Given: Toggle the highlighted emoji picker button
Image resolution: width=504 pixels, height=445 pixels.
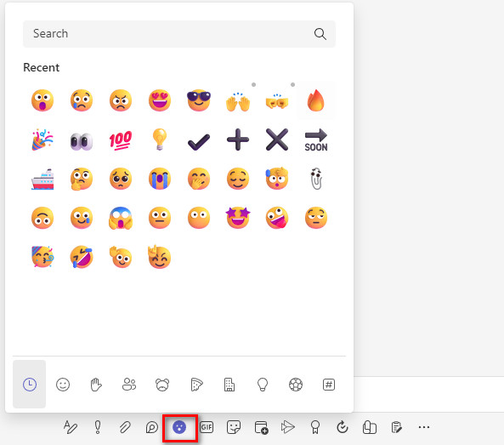Looking at the screenshot, I should tap(179, 427).
